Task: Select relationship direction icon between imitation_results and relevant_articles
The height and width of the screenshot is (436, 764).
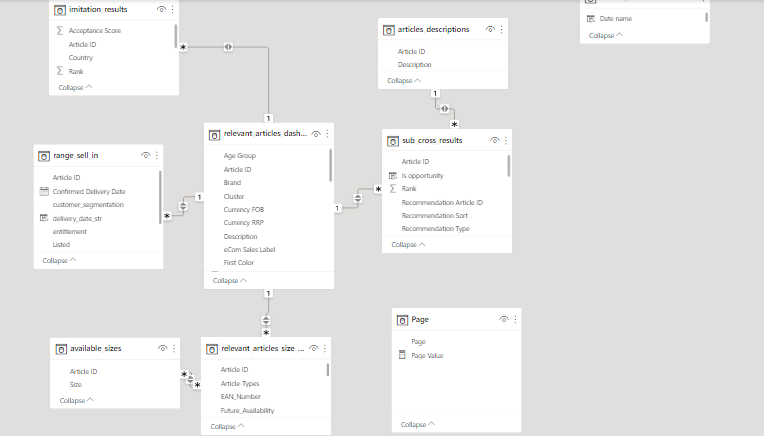Action: 228,47
